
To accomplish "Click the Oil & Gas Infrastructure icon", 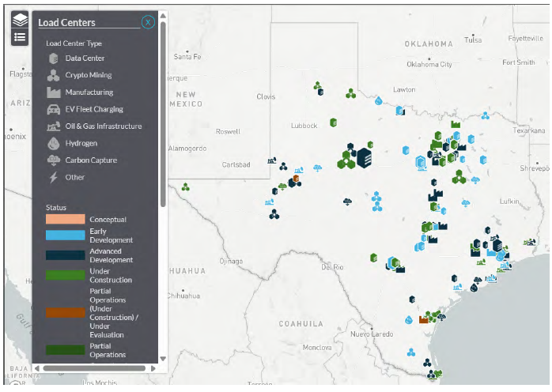I will point(53,126).
